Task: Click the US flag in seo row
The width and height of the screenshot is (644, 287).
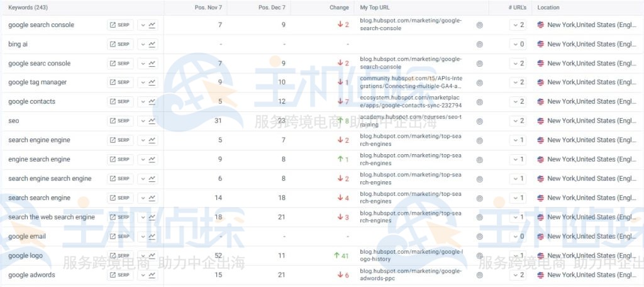Action: click(x=540, y=121)
